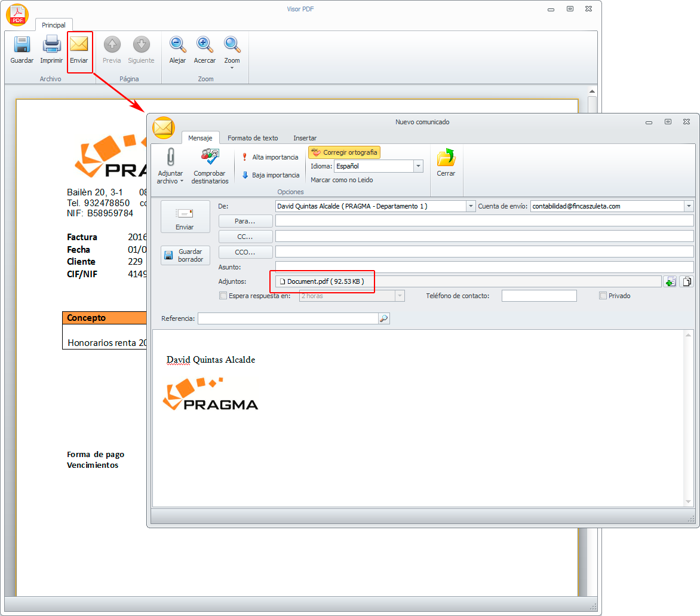Click the Para... recipients button
Image resolution: width=700 pixels, height=616 pixels.
(x=245, y=221)
